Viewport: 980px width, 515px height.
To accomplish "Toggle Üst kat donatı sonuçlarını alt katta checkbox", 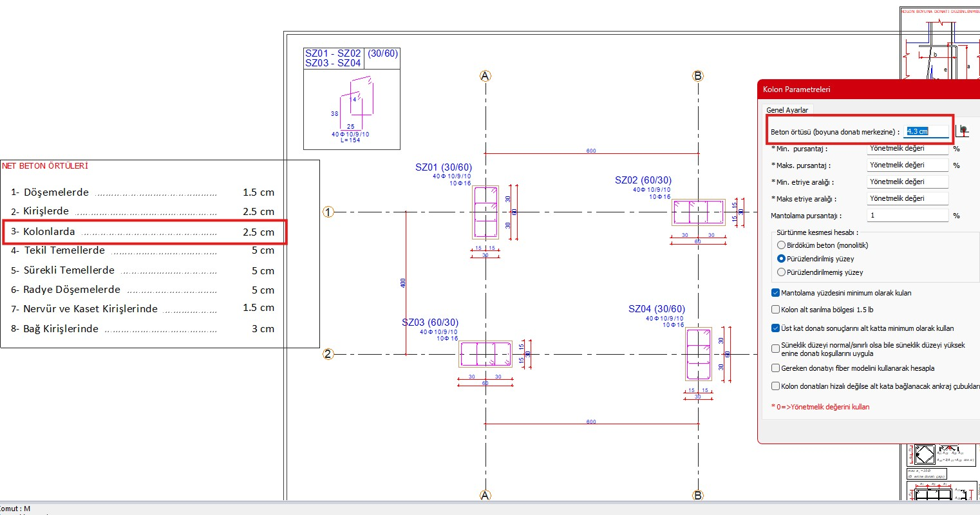I will click(862, 328).
